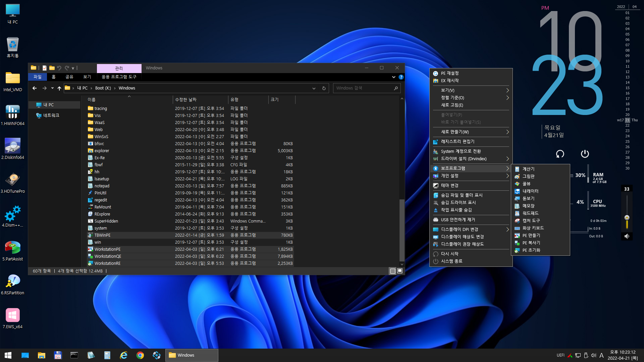
Task: Select the Intel_VMD folder on desktop
Action: click(x=13, y=81)
